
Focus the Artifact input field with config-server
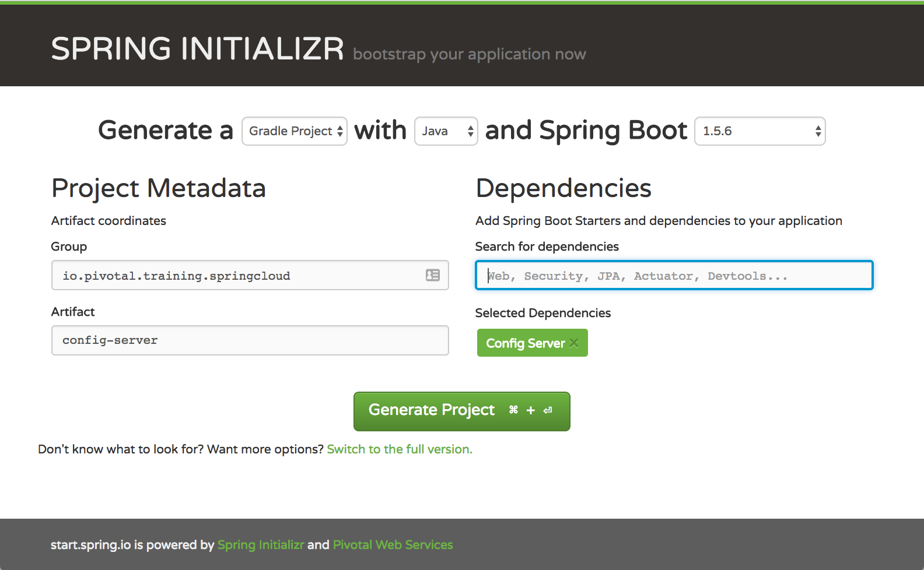click(x=250, y=340)
